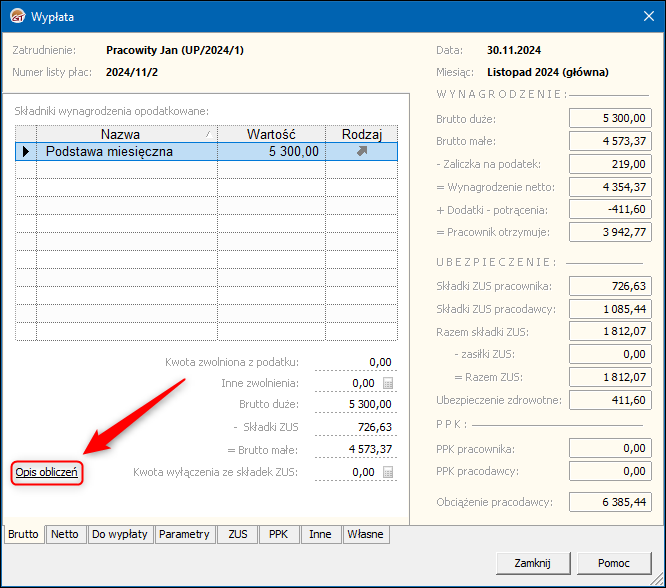
Task: Go to the ZUS tab
Action: coord(237,535)
